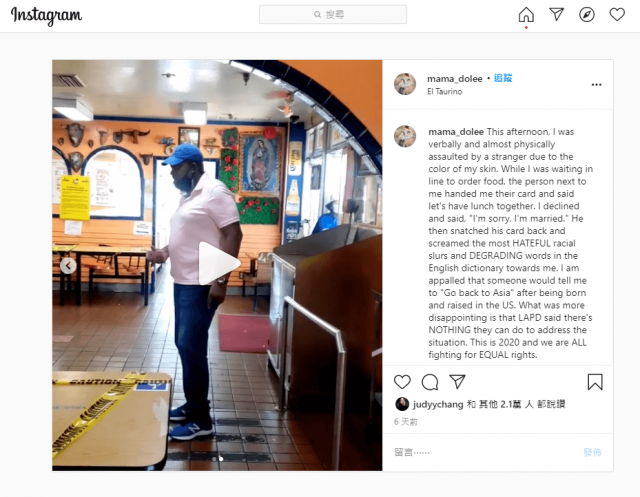Open the Explore compass icon
This screenshot has width=640, height=497.
[x=587, y=15]
